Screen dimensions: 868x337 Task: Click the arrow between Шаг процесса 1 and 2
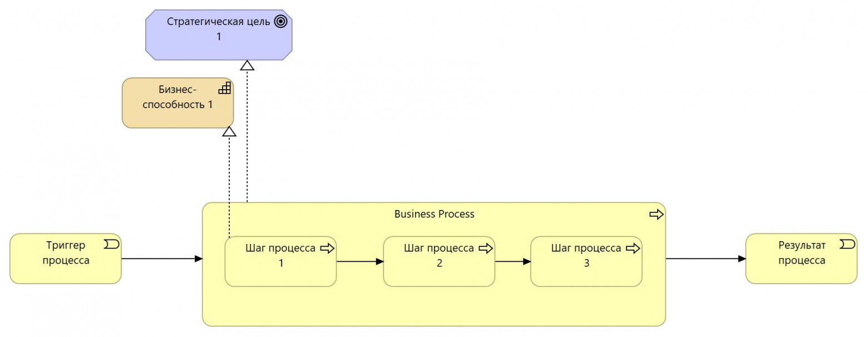point(360,261)
